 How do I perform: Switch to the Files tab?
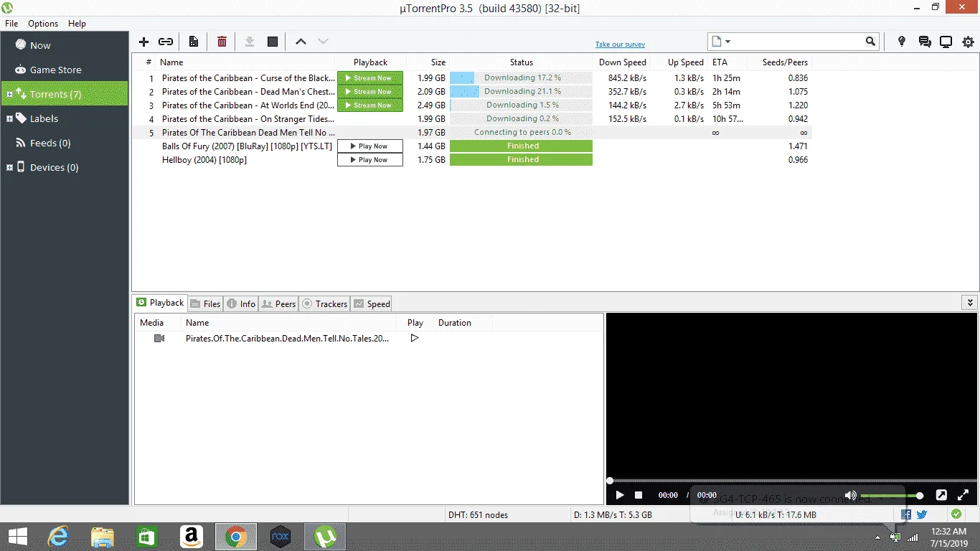point(205,303)
